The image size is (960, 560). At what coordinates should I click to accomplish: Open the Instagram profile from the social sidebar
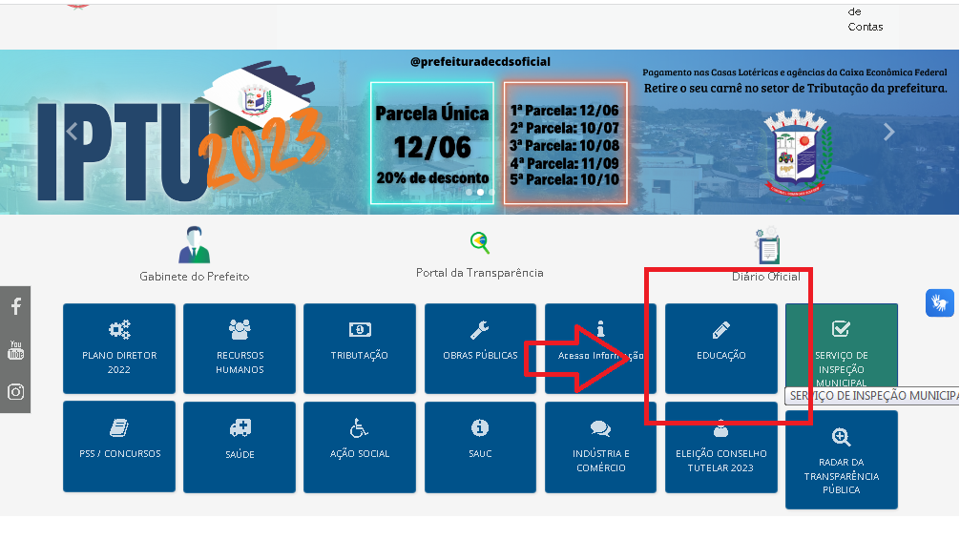point(15,392)
